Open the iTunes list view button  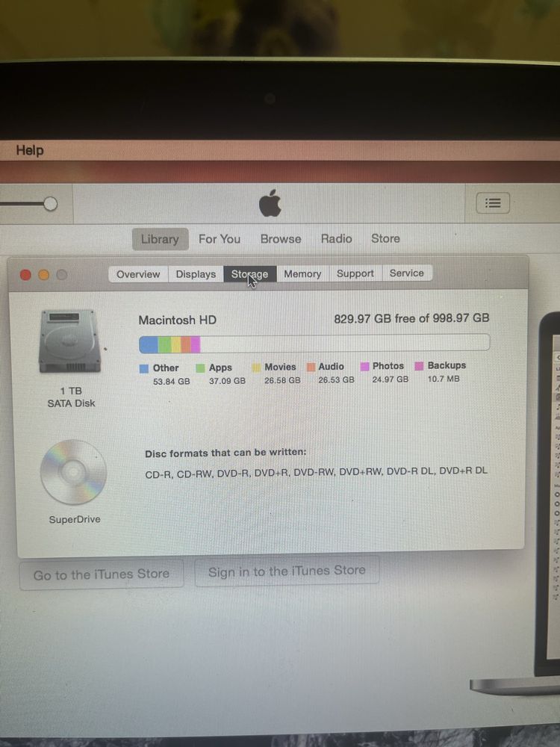click(493, 203)
